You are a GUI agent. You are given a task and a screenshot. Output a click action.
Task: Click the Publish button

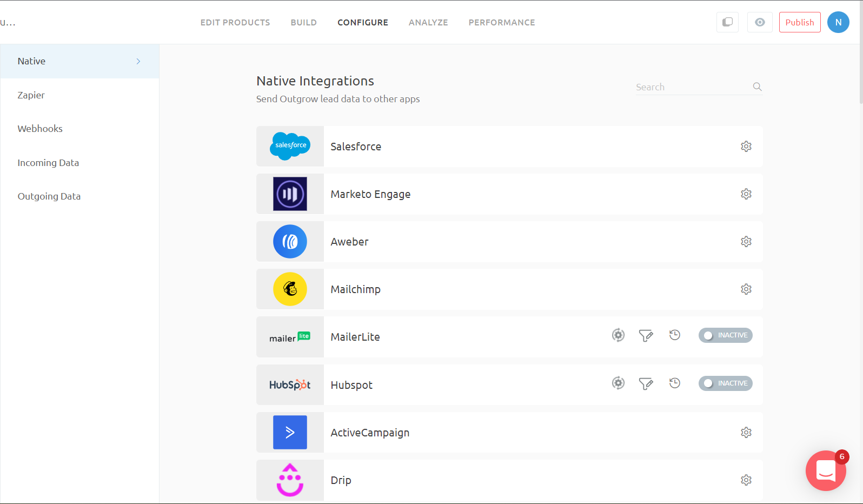[x=800, y=22]
